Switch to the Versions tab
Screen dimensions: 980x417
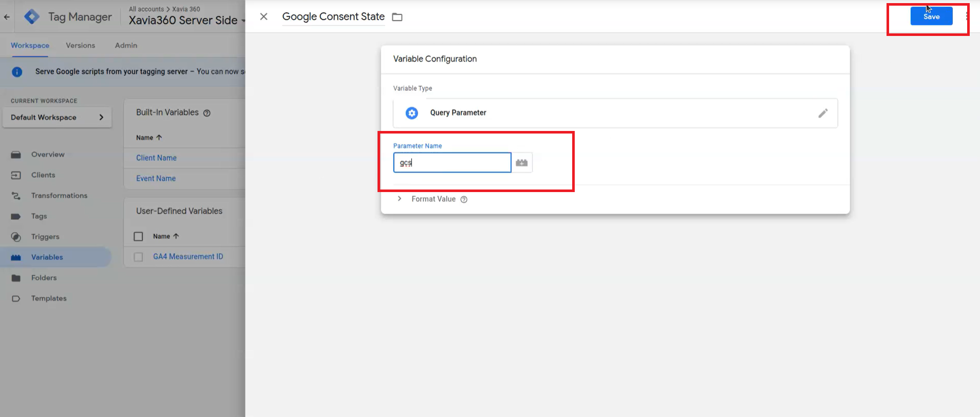(x=81, y=45)
